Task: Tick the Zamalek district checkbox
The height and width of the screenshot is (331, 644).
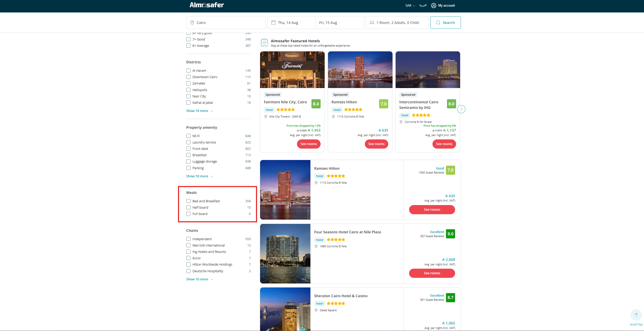Action: (188, 83)
